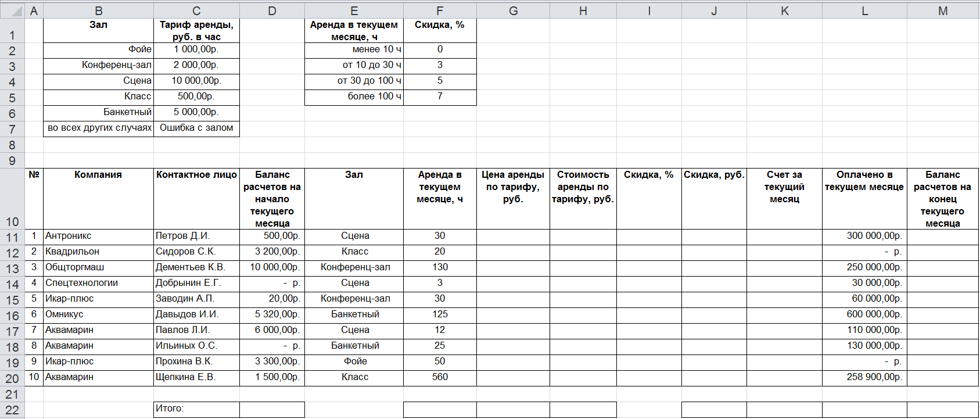The image size is (980, 419).
Task: Select the 'Общторгмаш' cell
Action: tap(98, 268)
